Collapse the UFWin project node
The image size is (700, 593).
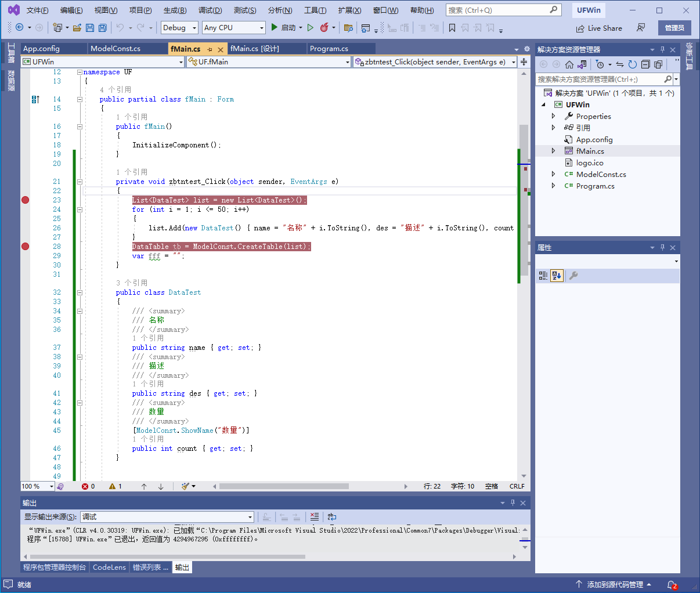[x=543, y=104]
